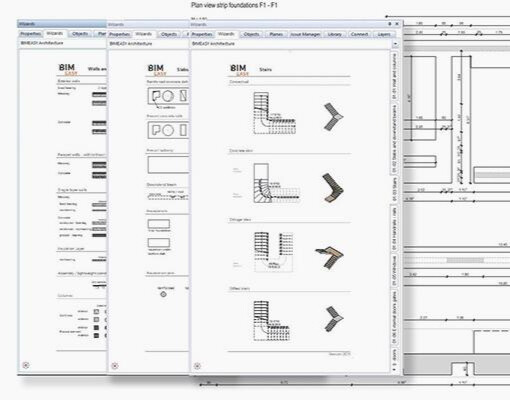Open Connect tab in front palette
This screenshot has height=400, width=510.
click(359, 34)
